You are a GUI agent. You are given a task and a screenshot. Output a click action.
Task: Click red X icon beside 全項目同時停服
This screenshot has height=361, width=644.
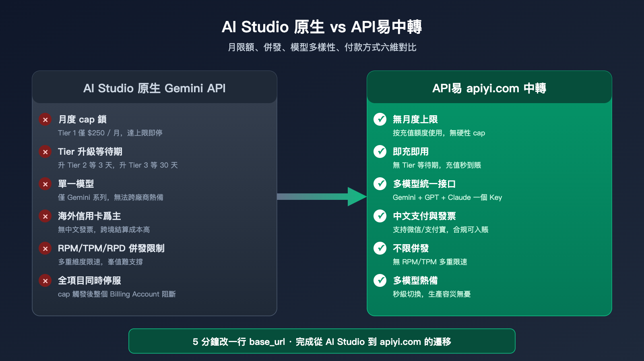coord(45,281)
